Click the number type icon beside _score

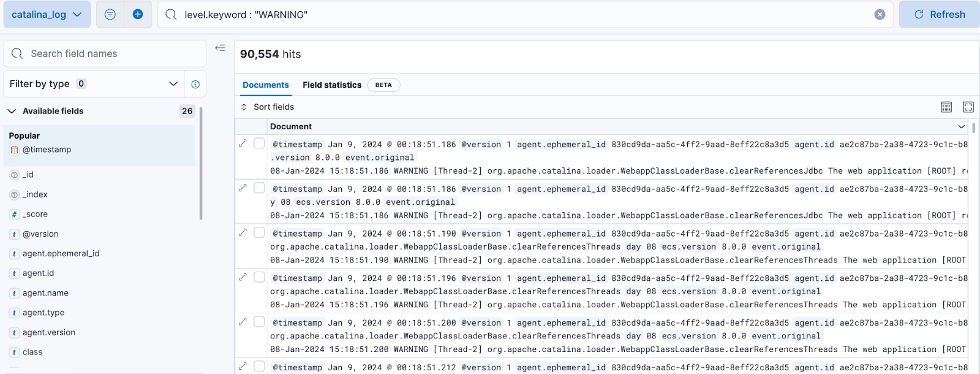(15, 214)
